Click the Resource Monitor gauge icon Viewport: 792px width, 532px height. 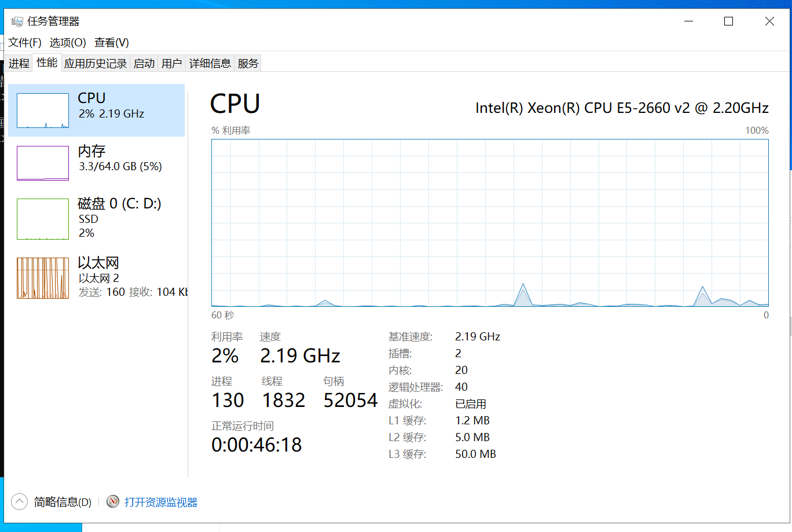[x=113, y=501]
